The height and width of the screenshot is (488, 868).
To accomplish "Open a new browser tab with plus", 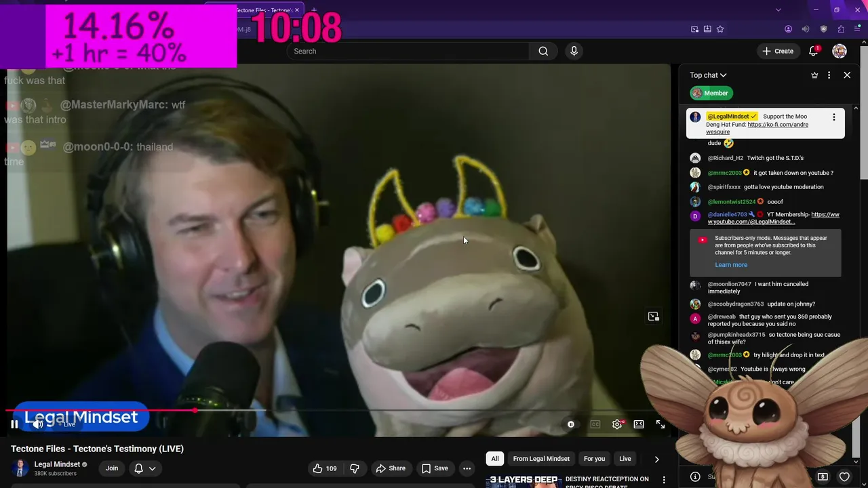I will (313, 10).
